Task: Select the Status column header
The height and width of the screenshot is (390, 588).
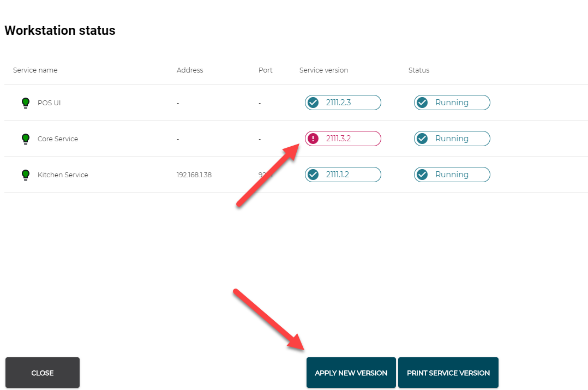Action: [419, 70]
